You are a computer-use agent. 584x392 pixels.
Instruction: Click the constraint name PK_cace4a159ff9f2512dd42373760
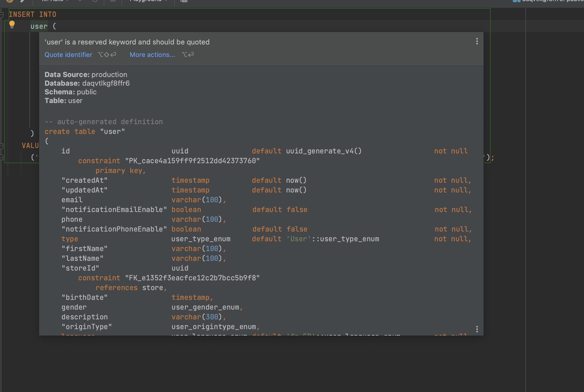[192, 160]
